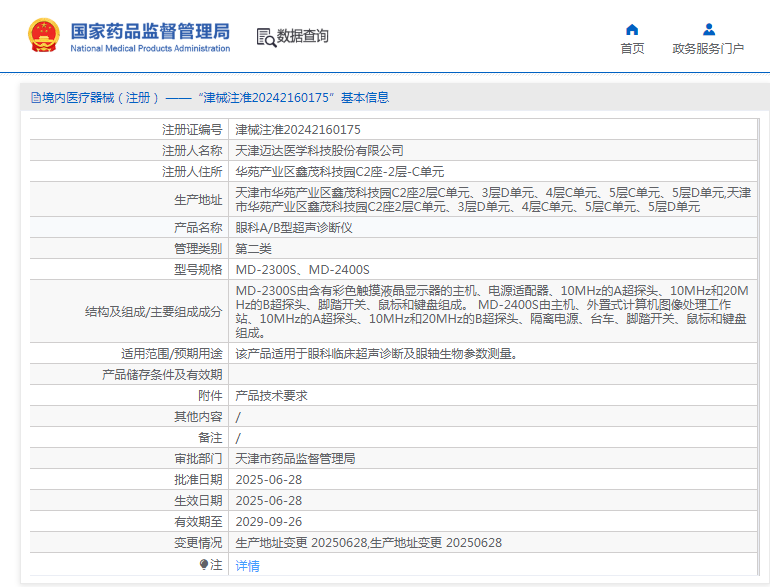Screen dimensions: 770x587
Task: Click the 数据查询 magnifier icon
Action: [x=266, y=37]
